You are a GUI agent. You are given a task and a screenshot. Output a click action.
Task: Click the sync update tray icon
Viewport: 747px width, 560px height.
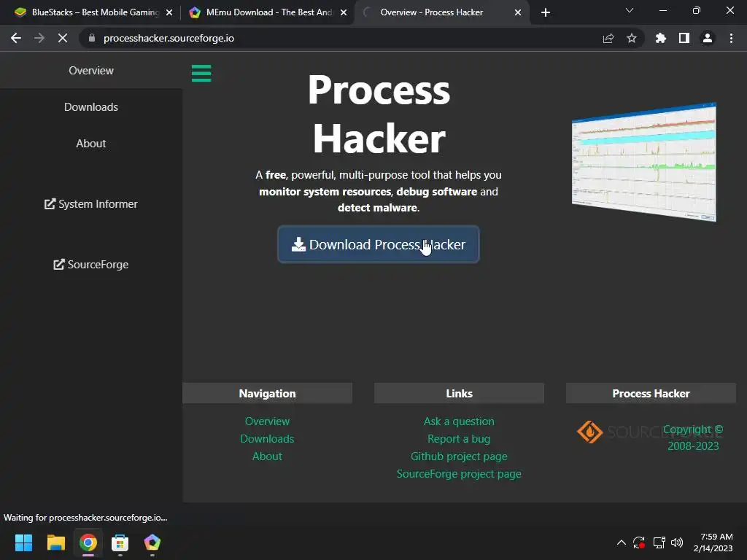(x=639, y=542)
